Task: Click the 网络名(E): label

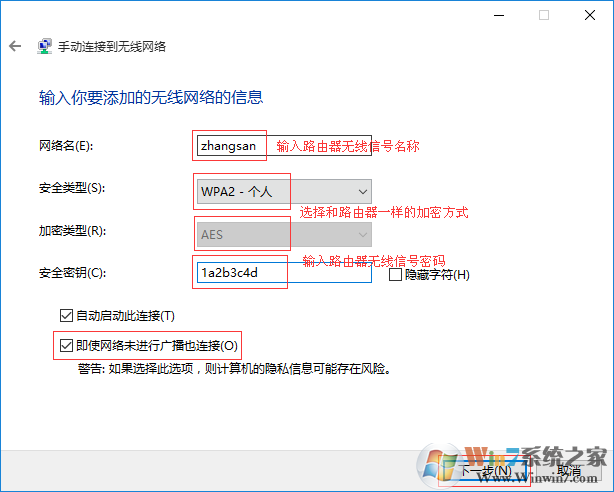Action: (66, 146)
